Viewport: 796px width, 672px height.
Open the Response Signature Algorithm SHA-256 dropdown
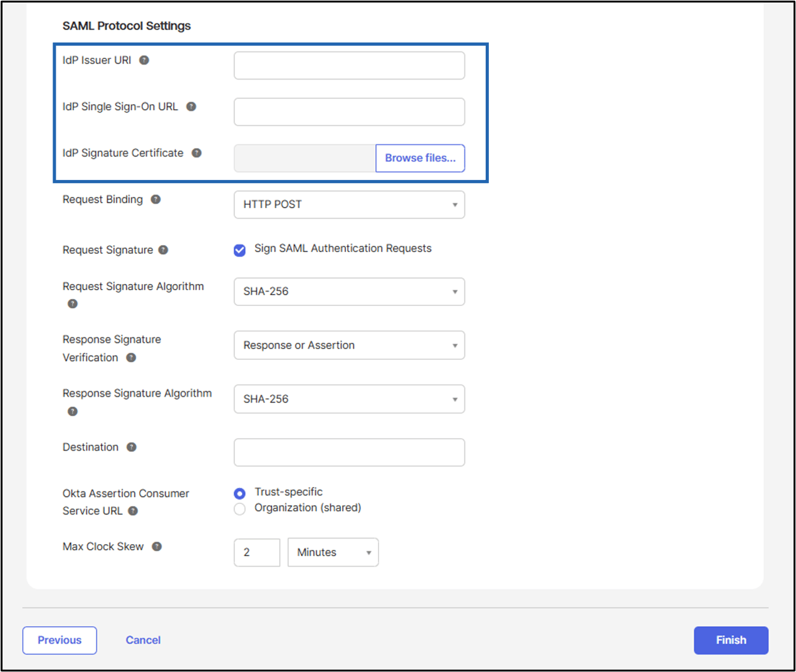tap(349, 399)
